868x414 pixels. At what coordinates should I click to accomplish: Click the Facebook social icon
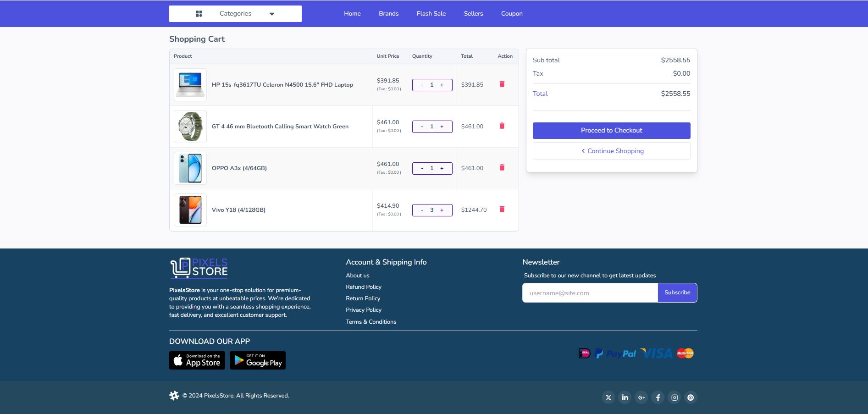click(658, 397)
